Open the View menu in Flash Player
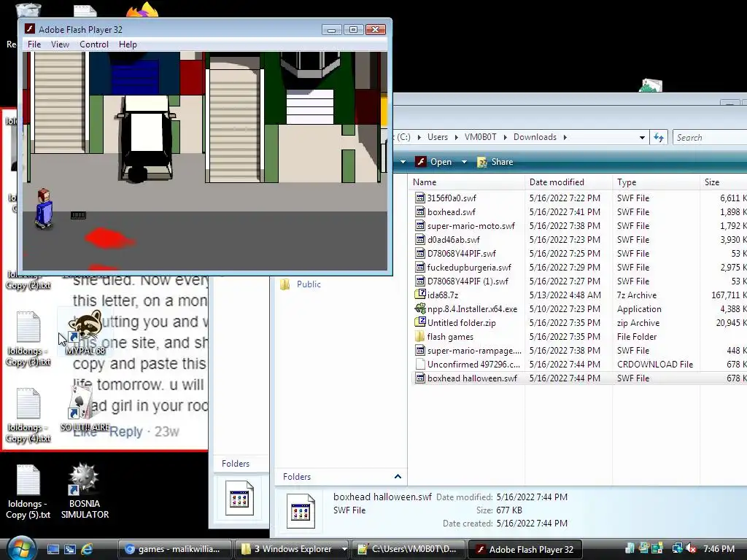The height and width of the screenshot is (560, 747). (60, 44)
